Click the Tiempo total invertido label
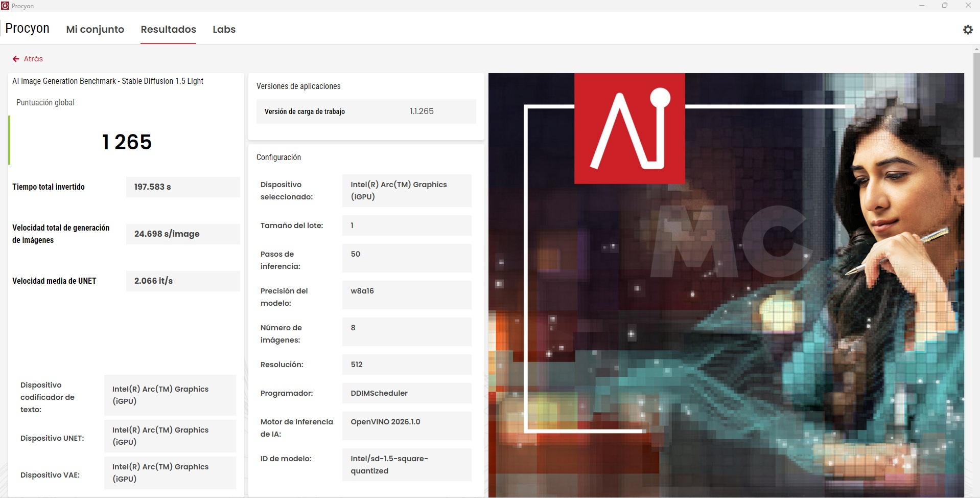 (x=49, y=187)
